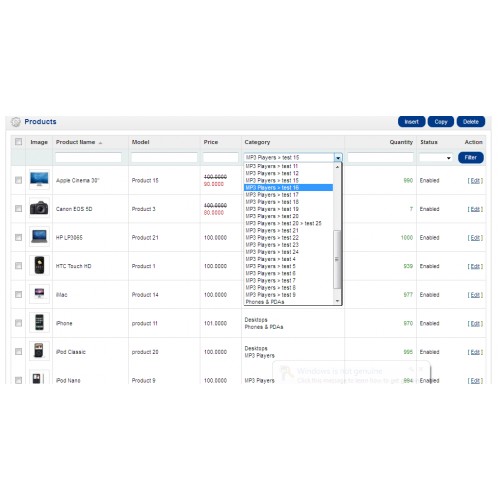Select 'MP3 Players > test 19' option

288,209
